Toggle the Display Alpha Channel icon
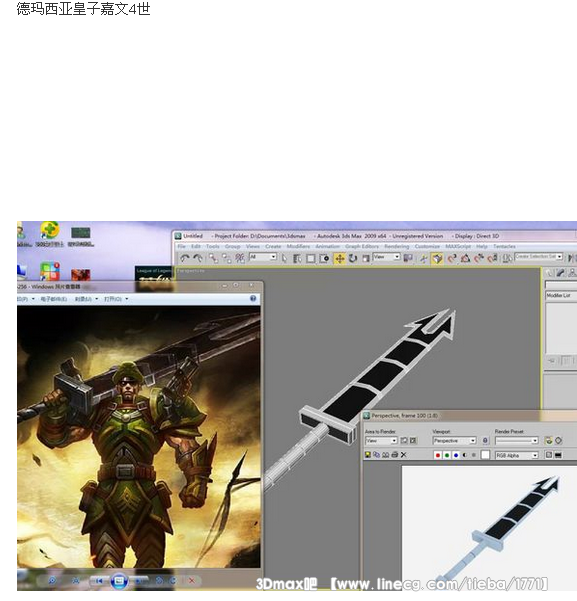Screen dimensions: 577x601 tap(465, 455)
